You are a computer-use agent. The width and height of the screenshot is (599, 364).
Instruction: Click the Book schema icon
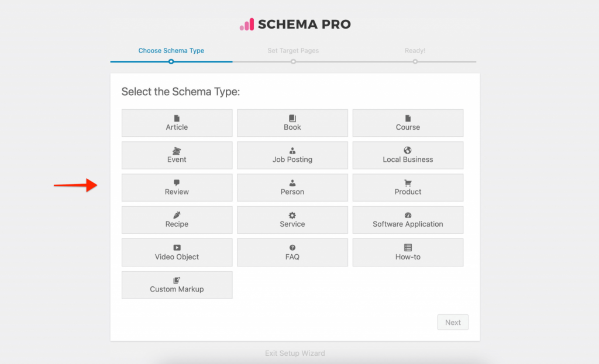pos(292,123)
